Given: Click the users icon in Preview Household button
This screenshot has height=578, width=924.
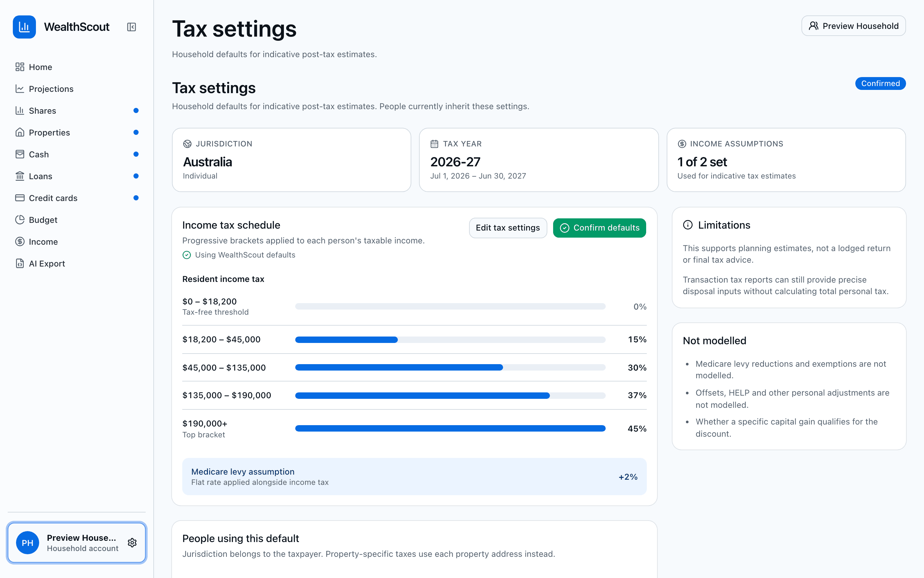Looking at the screenshot, I should click(814, 26).
